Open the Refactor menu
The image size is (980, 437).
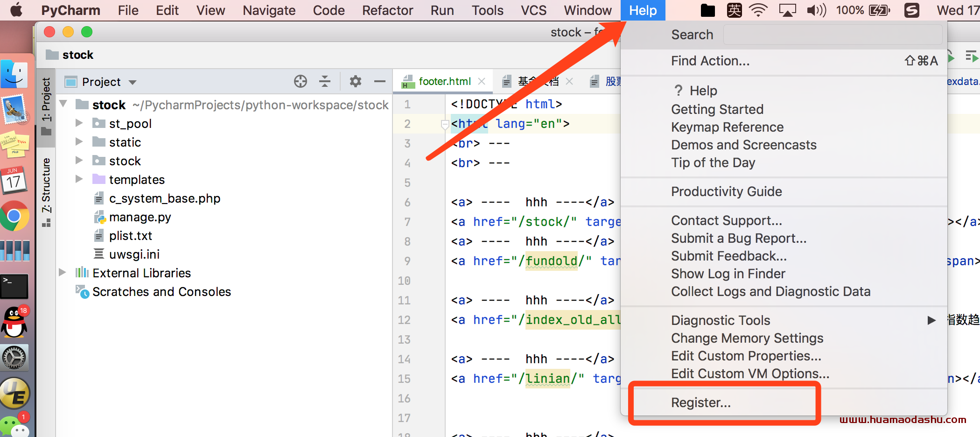click(387, 10)
